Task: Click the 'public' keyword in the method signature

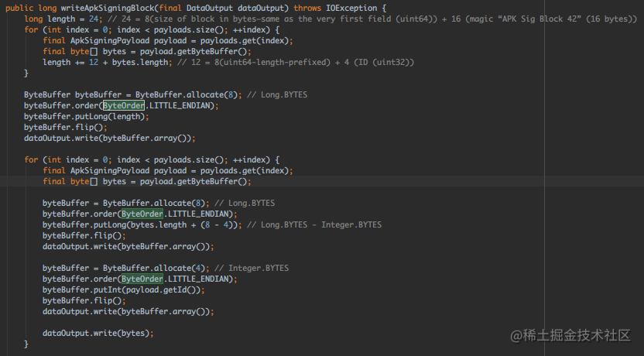Action: [19, 9]
